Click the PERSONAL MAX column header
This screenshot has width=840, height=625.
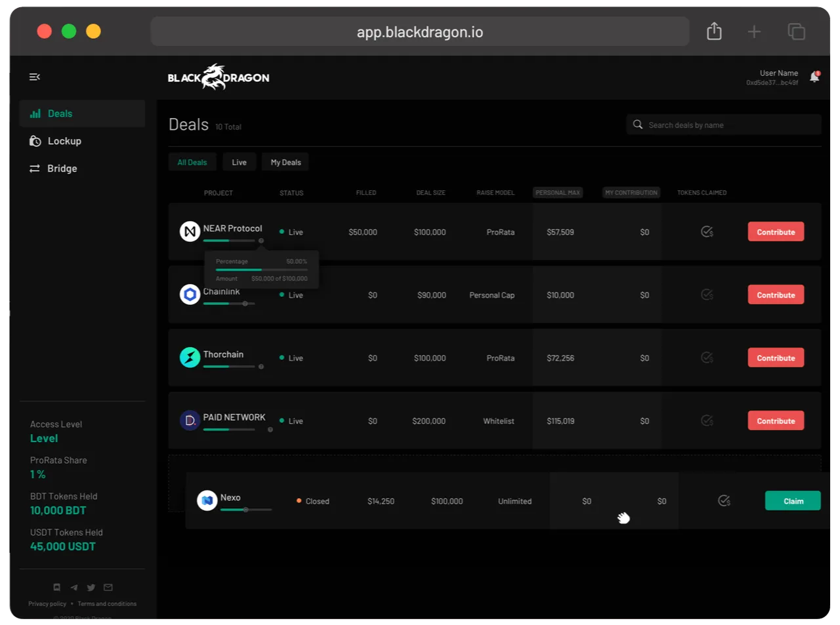(558, 193)
